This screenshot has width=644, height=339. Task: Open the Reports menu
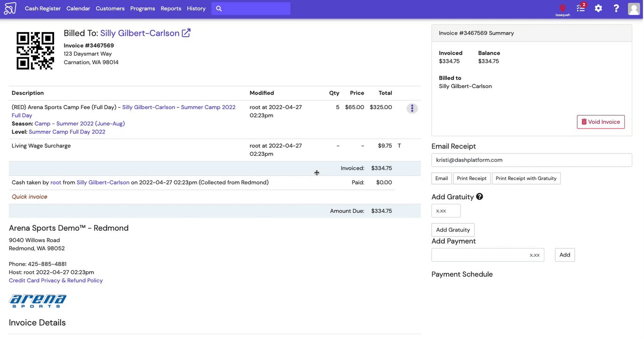(171, 8)
